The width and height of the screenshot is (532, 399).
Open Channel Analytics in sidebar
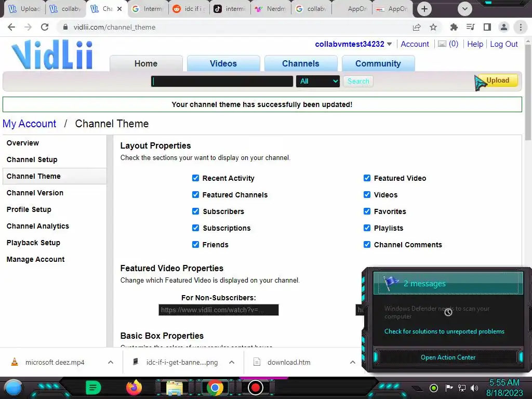pos(37,226)
